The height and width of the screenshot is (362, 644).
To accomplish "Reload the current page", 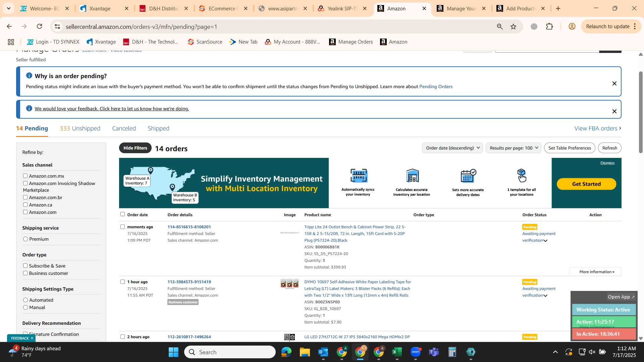I will point(40,26).
